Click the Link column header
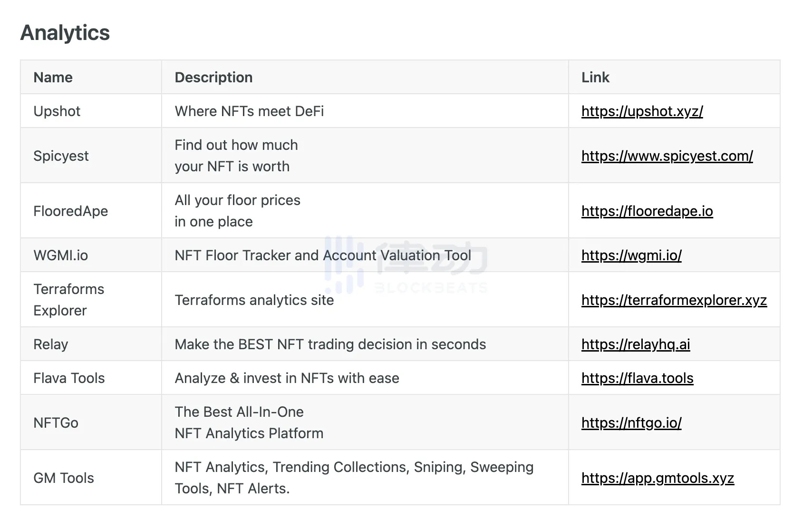This screenshot has width=812, height=530. [x=595, y=78]
